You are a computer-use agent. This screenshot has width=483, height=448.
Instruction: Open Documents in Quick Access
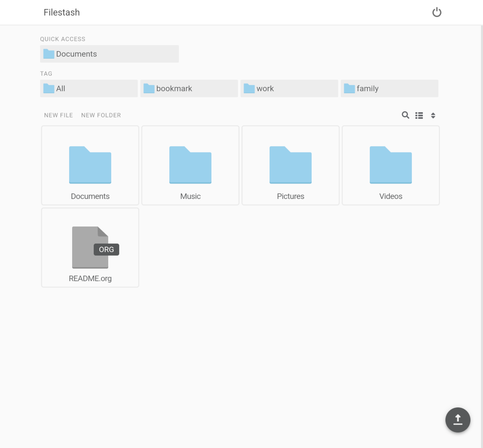tap(109, 54)
